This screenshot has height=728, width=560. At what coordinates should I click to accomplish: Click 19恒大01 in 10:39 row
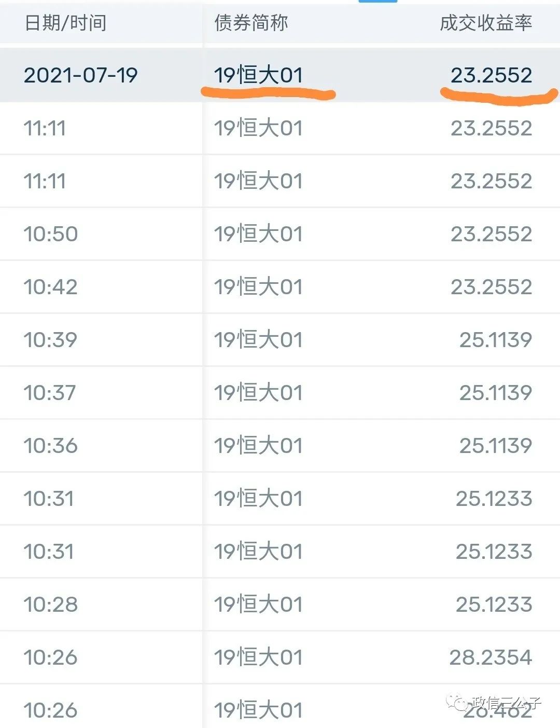[x=258, y=340]
